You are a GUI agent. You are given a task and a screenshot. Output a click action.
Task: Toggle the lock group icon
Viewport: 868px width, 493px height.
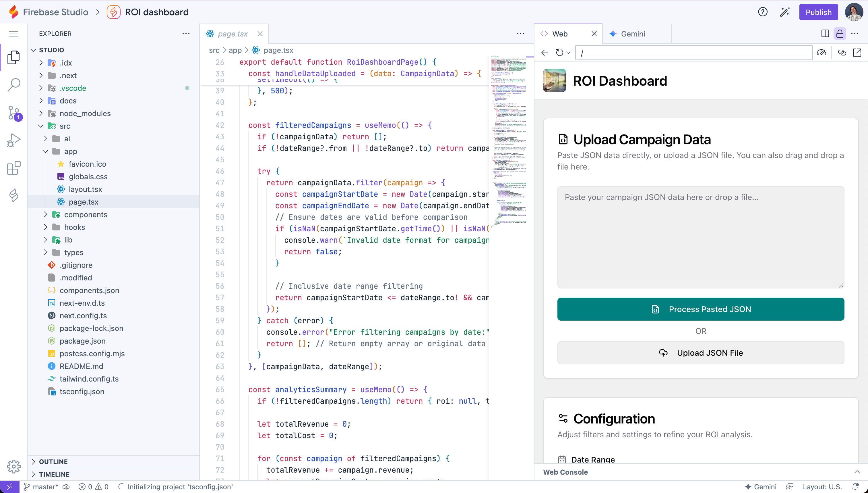(840, 34)
